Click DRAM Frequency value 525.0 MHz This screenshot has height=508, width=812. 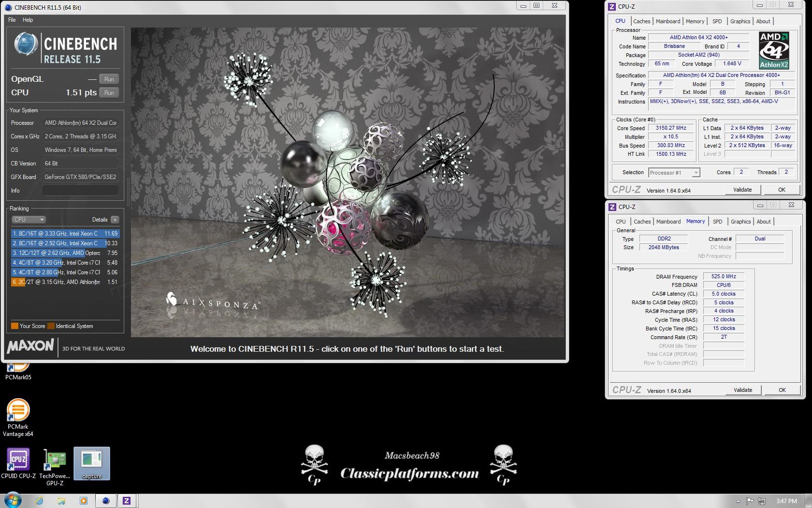pyautogui.click(x=724, y=277)
